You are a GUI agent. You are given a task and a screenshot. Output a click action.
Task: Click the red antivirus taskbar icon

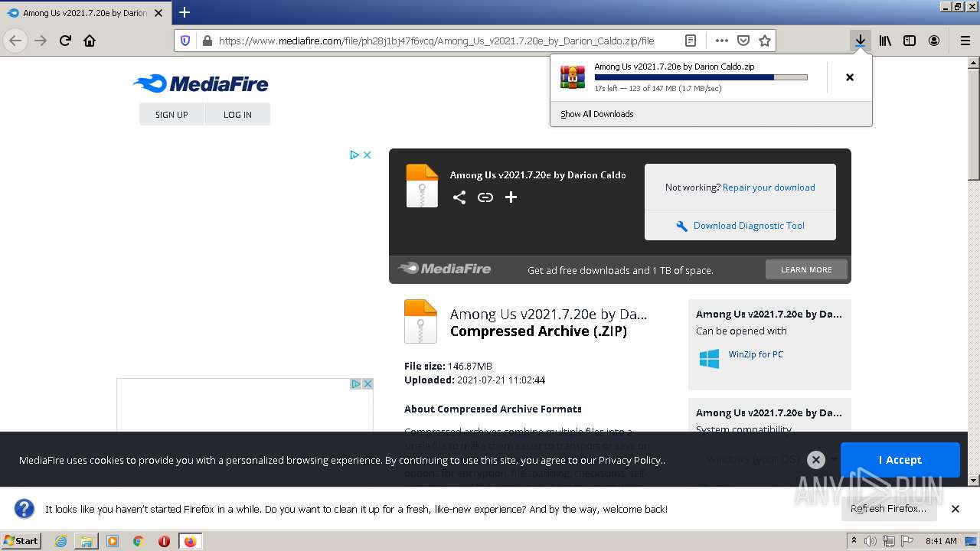tap(164, 541)
